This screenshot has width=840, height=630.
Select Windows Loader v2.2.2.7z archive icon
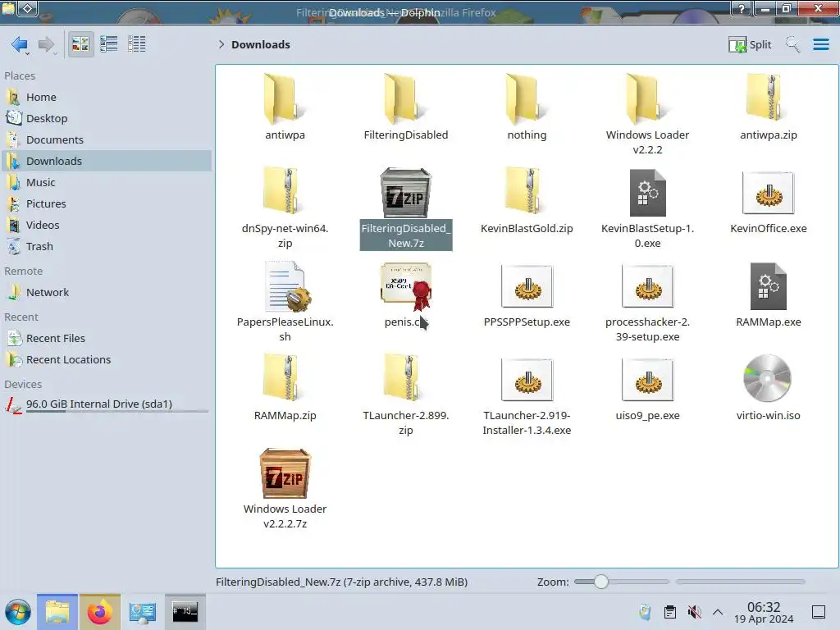click(x=285, y=473)
